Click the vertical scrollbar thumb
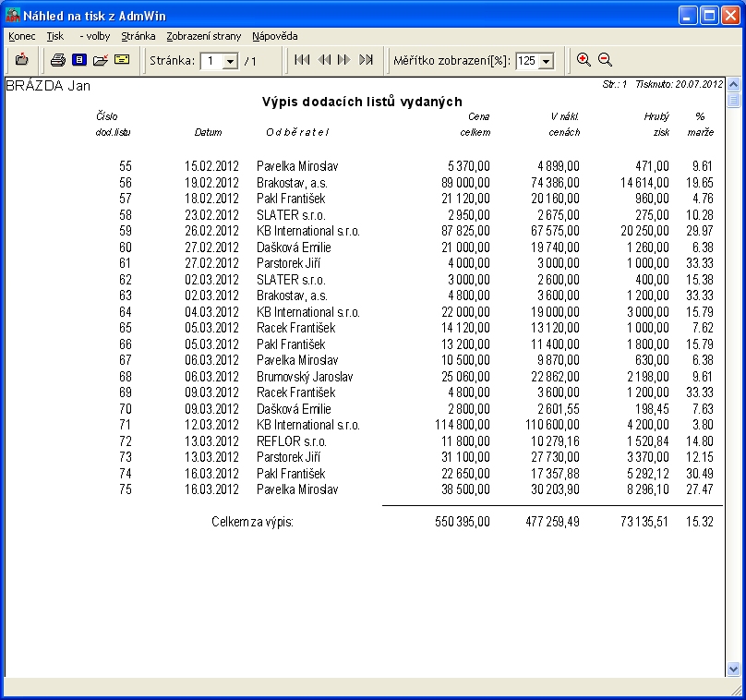The height and width of the screenshot is (700, 746). 733,100
